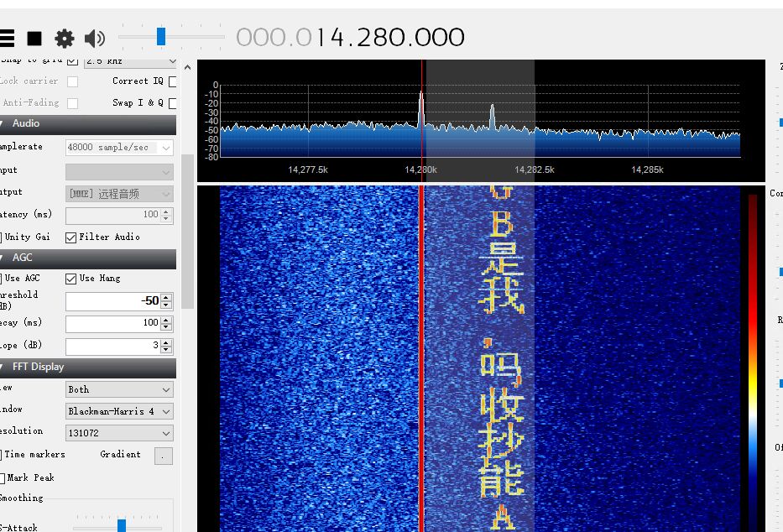Image resolution: width=783 pixels, height=532 pixels.
Task: Enable the Swap I & Q checkbox
Action: coord(173,103)
